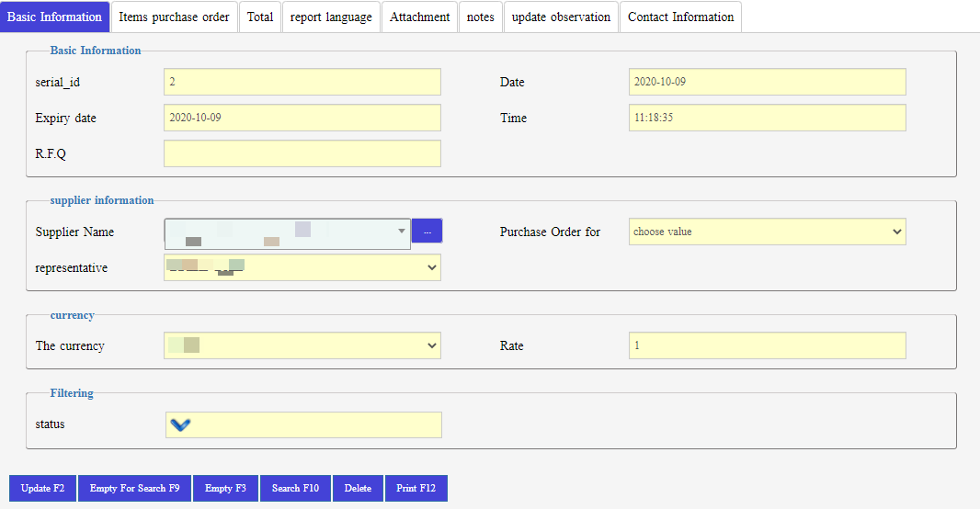Viewport: 980px width, 509px height.
Task: Expand the Purchase Order for dropdown
Action: point(767,232)
